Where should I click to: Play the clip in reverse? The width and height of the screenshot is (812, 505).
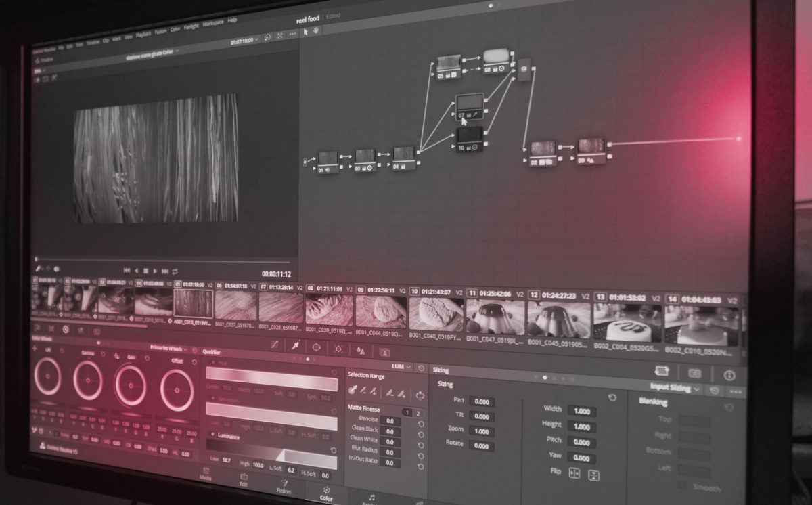136,271
